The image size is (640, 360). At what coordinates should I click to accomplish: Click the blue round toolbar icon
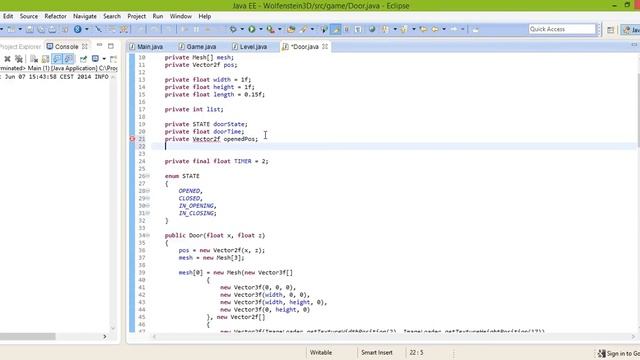pos(77,29)
